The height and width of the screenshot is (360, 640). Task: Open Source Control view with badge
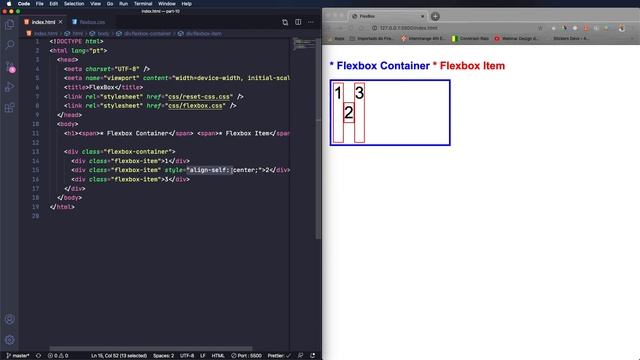pos(10,67)
